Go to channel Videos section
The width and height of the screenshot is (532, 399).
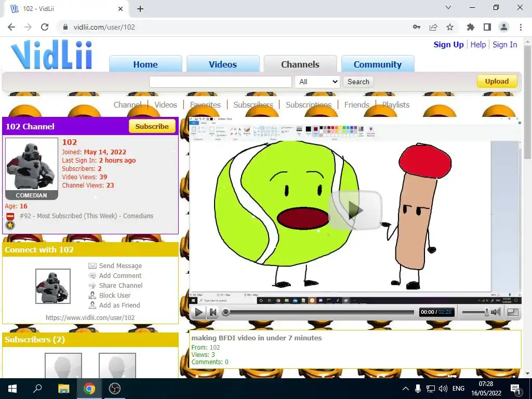pos(166,105)
